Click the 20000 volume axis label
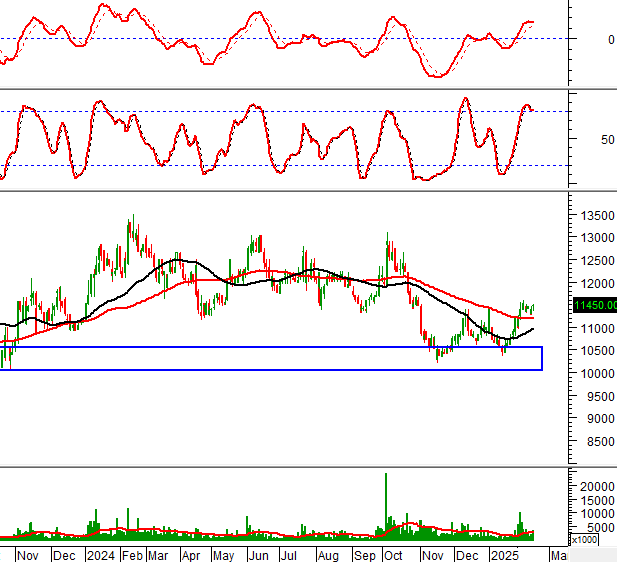 coord(597,487)
